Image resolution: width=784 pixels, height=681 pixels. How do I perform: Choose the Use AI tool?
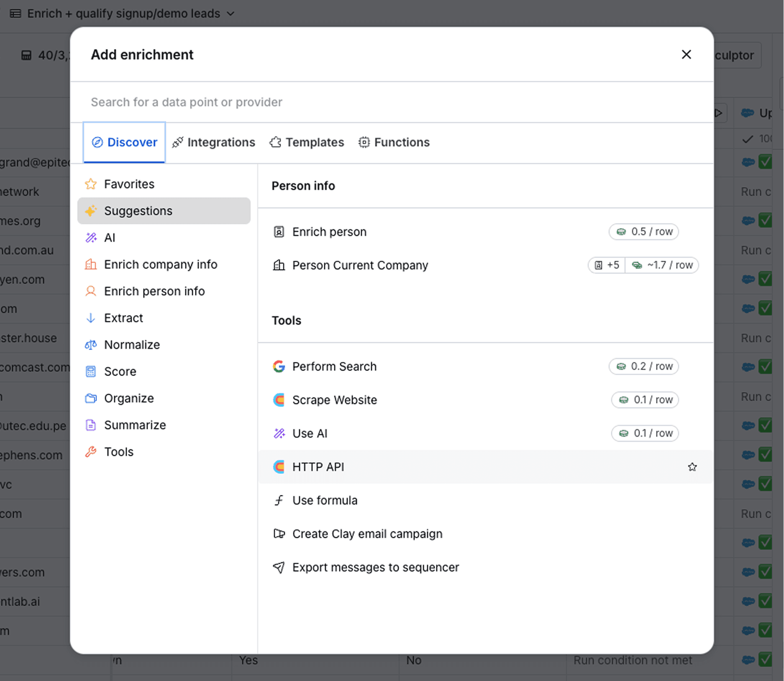pyautogui.click(x=485, y=433)
